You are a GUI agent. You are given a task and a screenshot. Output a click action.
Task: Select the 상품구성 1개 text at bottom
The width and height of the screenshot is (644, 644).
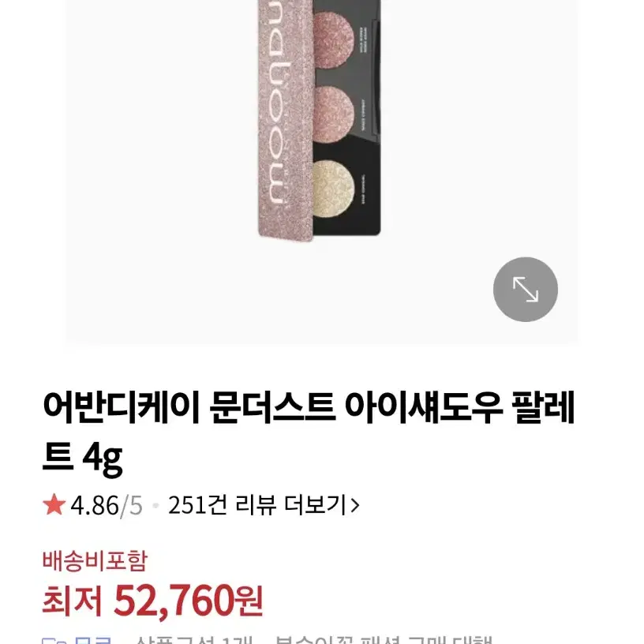tap(193, 640)
